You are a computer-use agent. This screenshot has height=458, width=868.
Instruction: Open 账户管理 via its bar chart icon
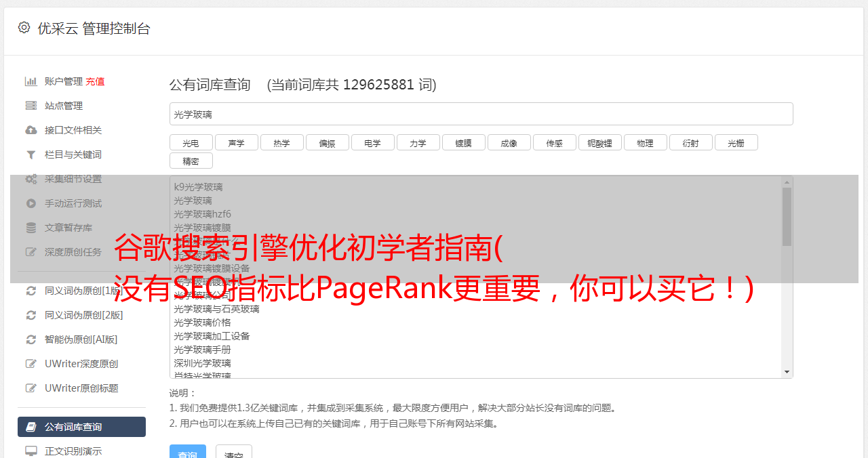[31, 81]
